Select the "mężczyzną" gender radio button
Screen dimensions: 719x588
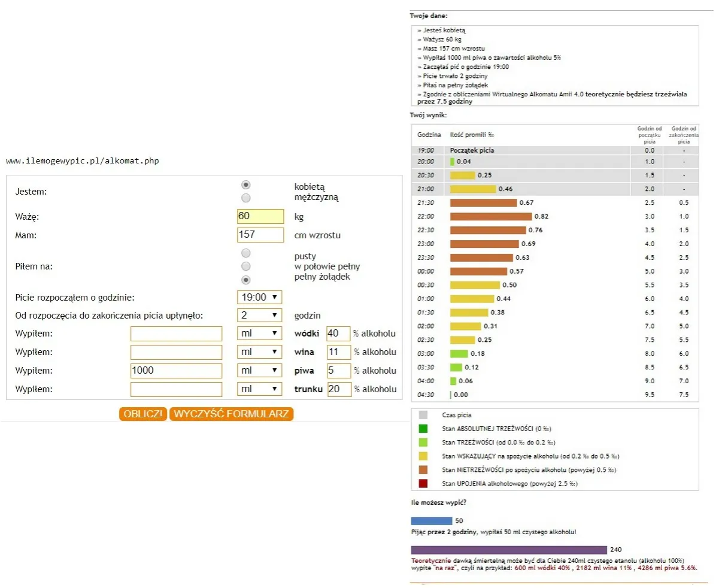[x=246, y=198]
